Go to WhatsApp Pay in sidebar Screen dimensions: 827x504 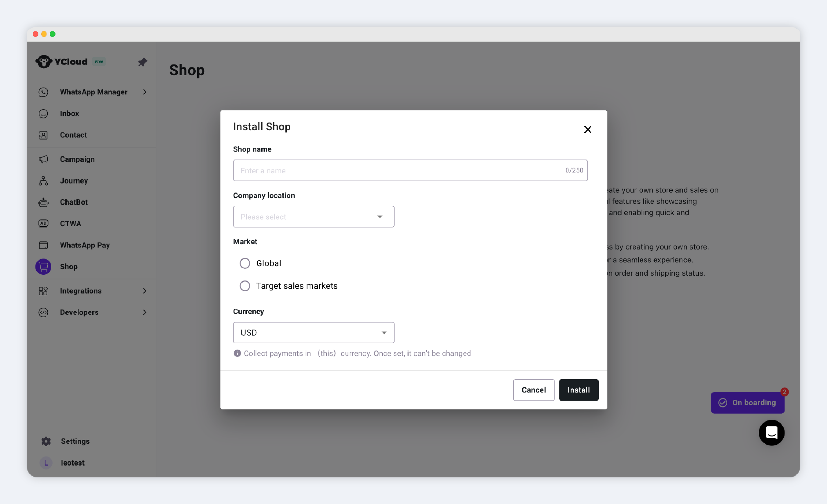tap(85, 245)
